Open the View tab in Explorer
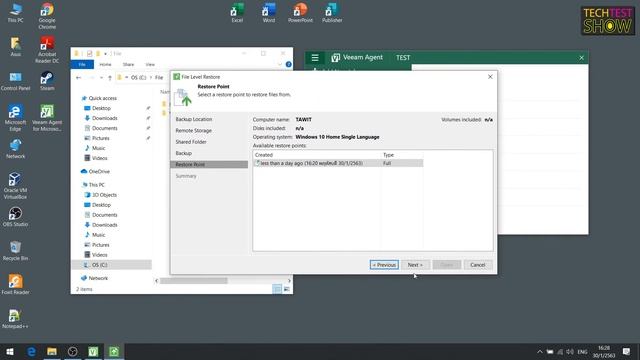 click(150, 64)
